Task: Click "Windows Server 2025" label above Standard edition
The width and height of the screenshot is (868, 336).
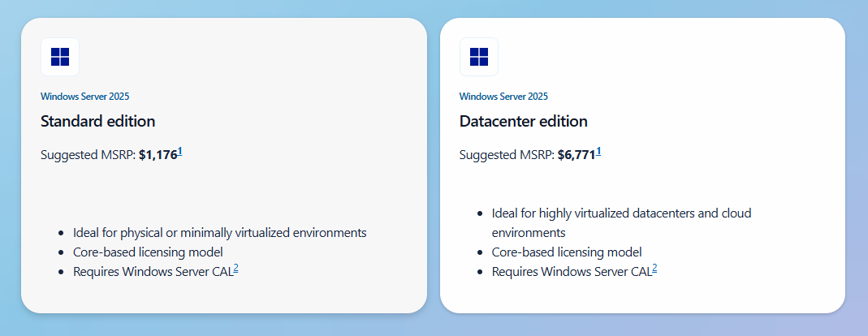Action: click(84, 97)
